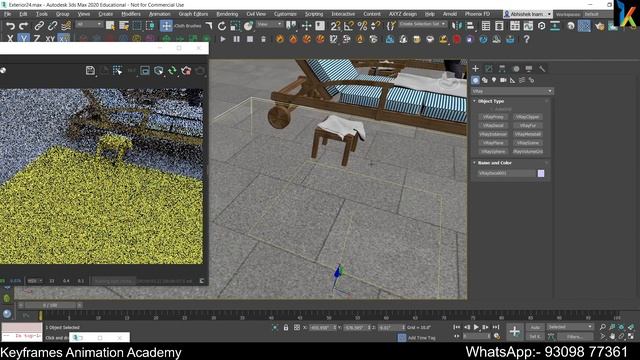Viewport: 640px width, 360px height.
Task: Open the Scripting menu
Action: 314,14
